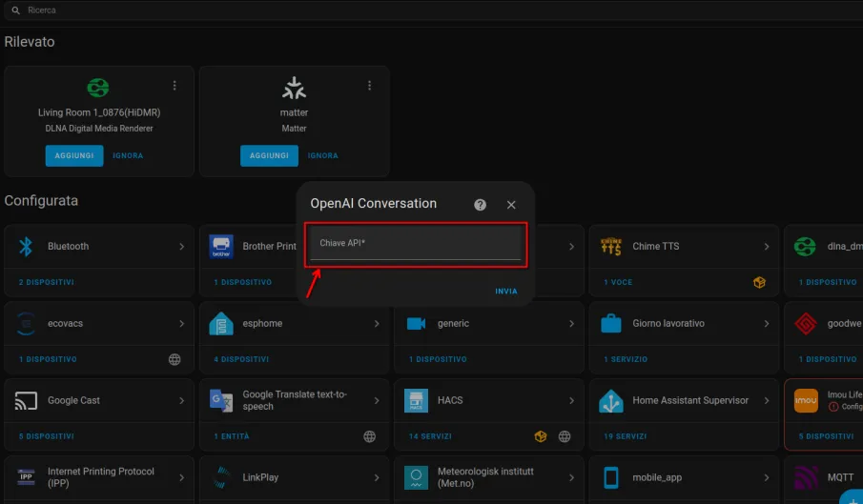Open generic 1 DISPOSITIVO link

[x=438, y=359]
